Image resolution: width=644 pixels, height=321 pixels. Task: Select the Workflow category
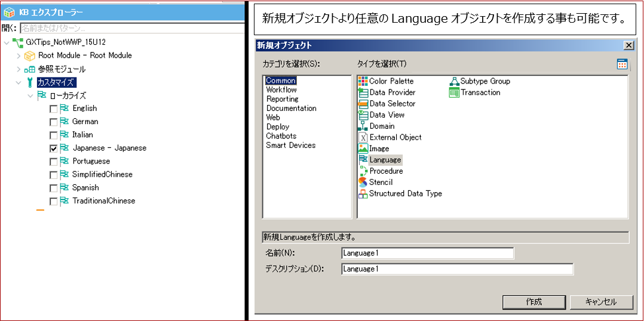tap(281, 90)
